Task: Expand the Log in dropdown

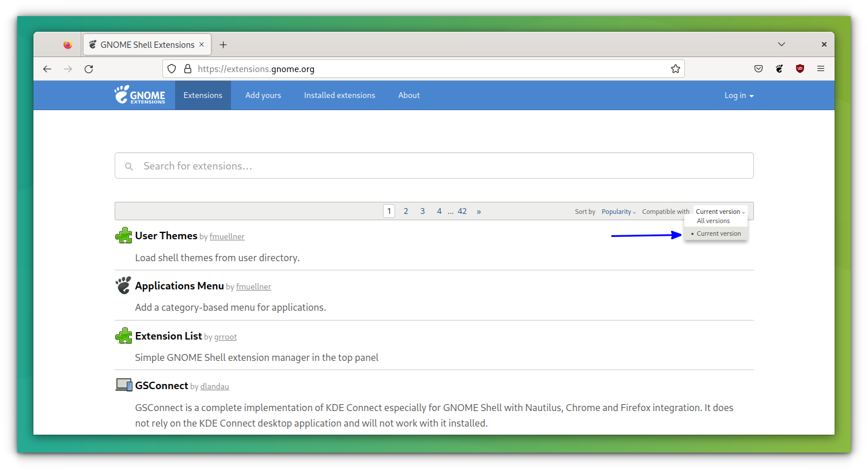Action: coord(738,95)
